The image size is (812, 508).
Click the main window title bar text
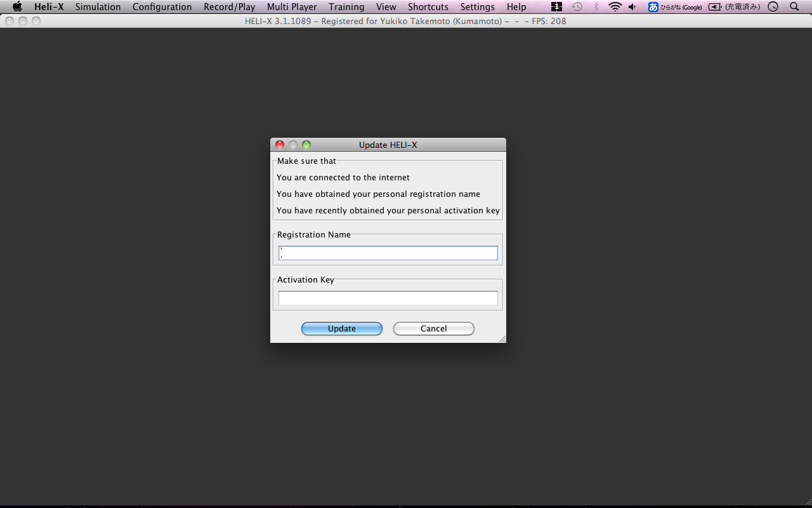point(405,21)
